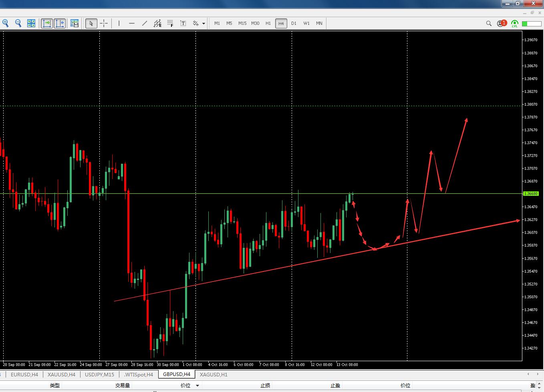The width and height of the screenshot is (544, 392).
Task: Select the GBPUSD,H4 chart tab
Action: [177, 374]
